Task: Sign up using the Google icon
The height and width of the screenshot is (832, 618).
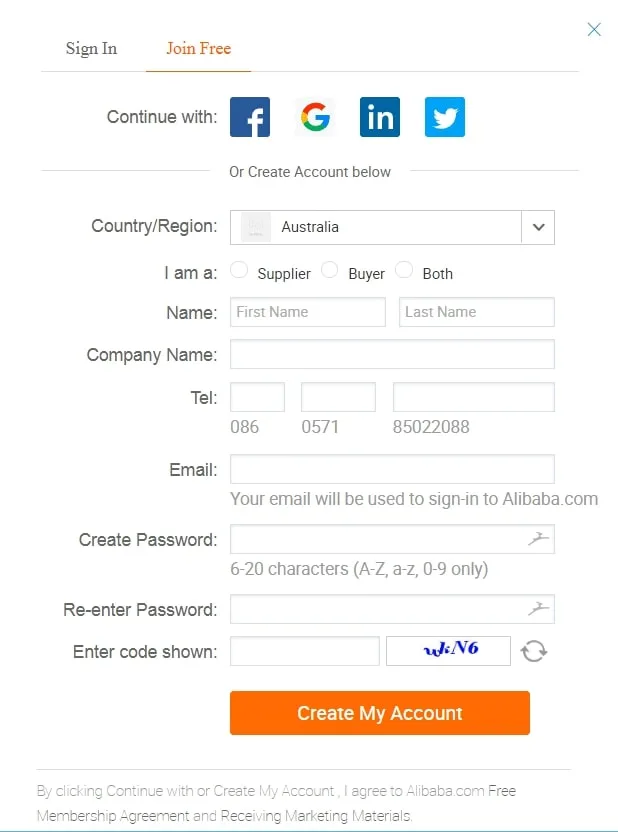Action: pos(315,117)
